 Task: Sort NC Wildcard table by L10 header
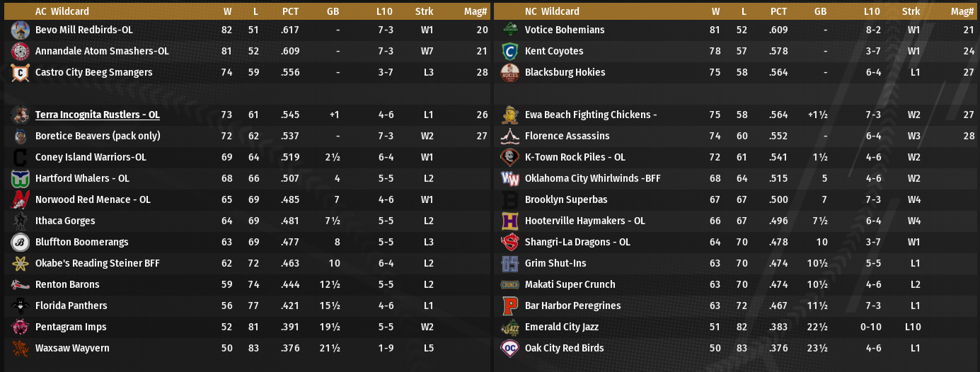tap(872, 11)
